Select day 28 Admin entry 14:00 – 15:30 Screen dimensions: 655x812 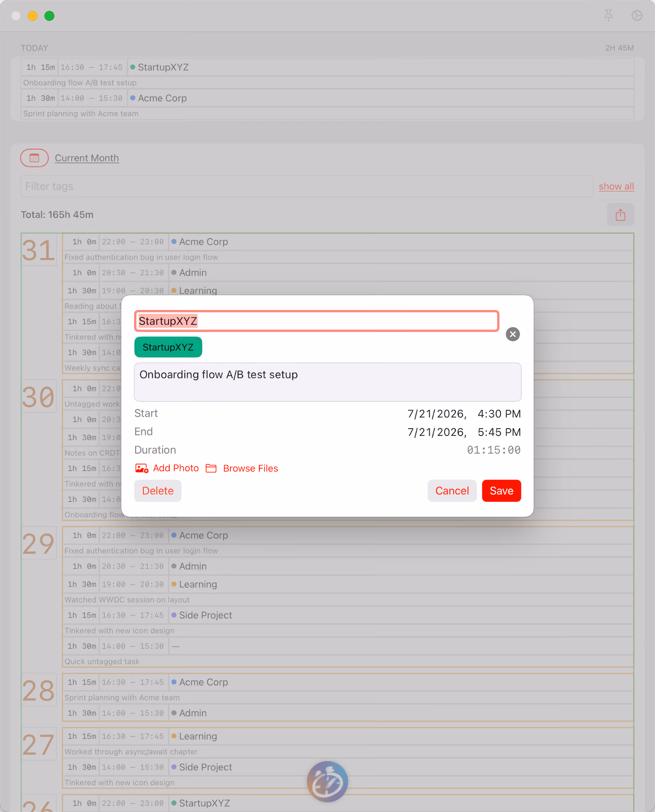click(348, 713)
